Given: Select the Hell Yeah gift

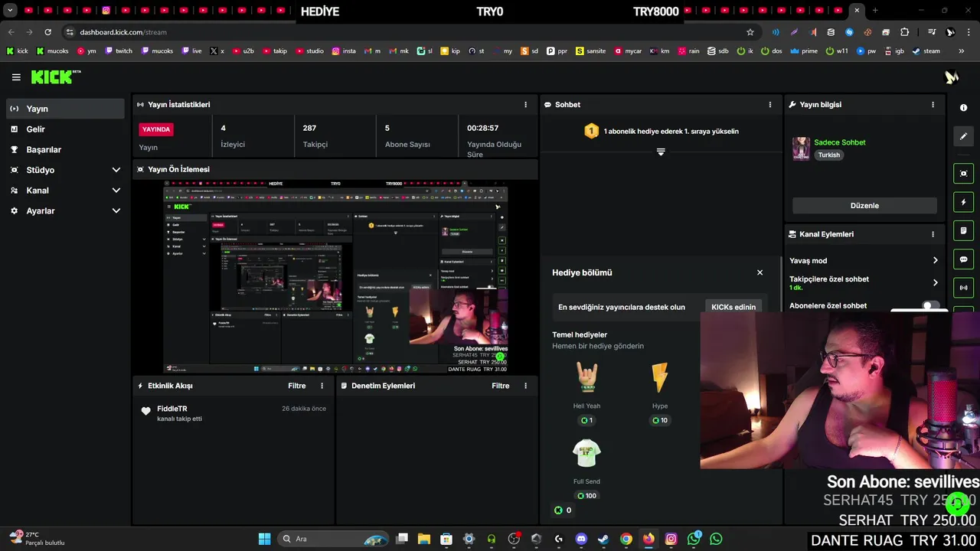Looking at the screenshot, I should coord(586,393).
